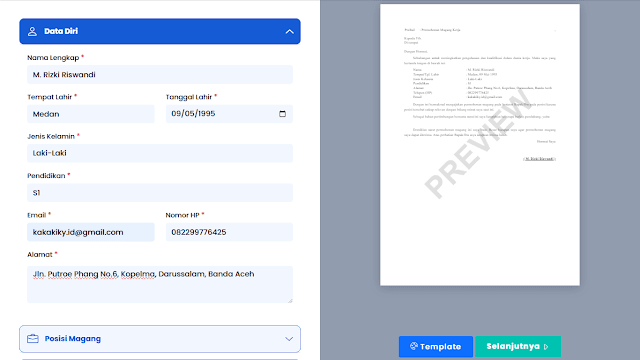Viewport: 640px width, 360px height.
Task: Click the briefcase icon beside Posisi Magang
Action: (x=33, y=339)
